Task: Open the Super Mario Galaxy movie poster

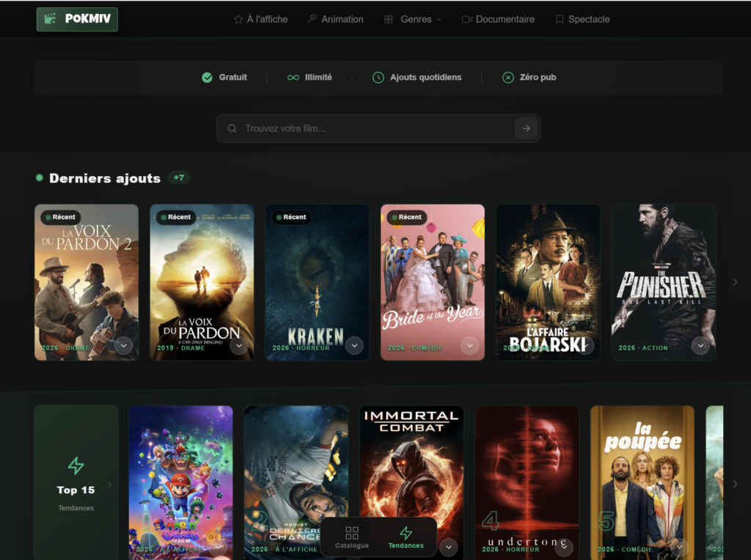Action: [180, 482]
